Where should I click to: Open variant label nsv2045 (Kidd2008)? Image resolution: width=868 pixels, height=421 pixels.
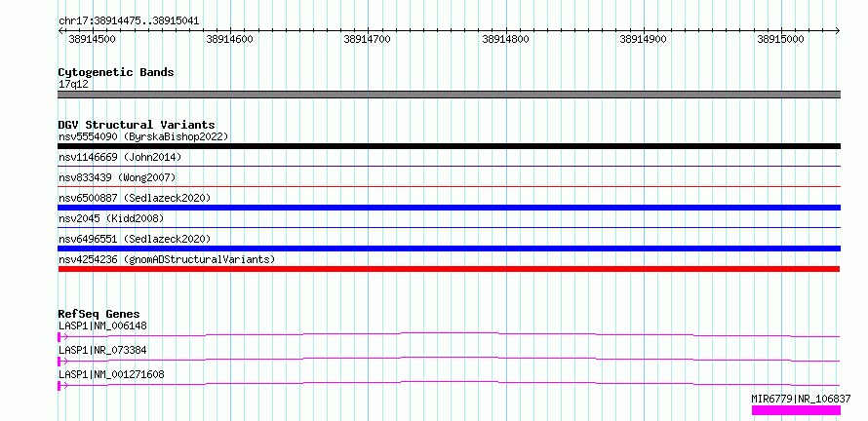[x=111, y=218]
